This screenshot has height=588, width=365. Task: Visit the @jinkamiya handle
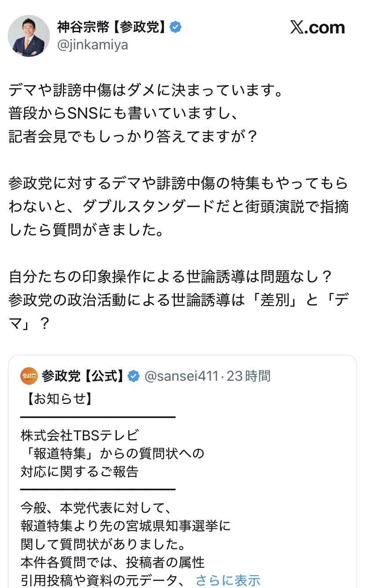(x=93, y=45)
